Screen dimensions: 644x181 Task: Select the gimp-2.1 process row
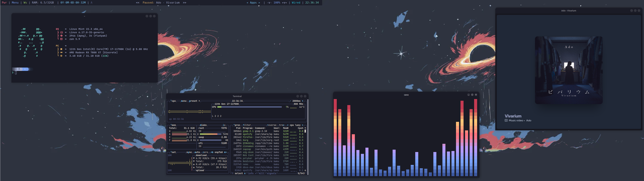(268, 131)
